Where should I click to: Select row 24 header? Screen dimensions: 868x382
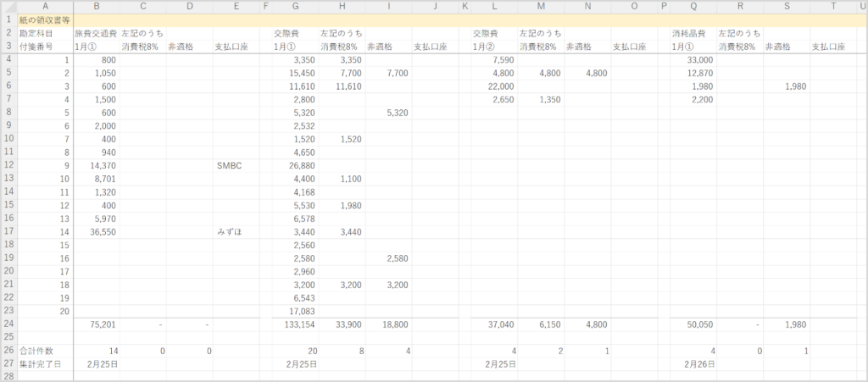click(8, 323)
